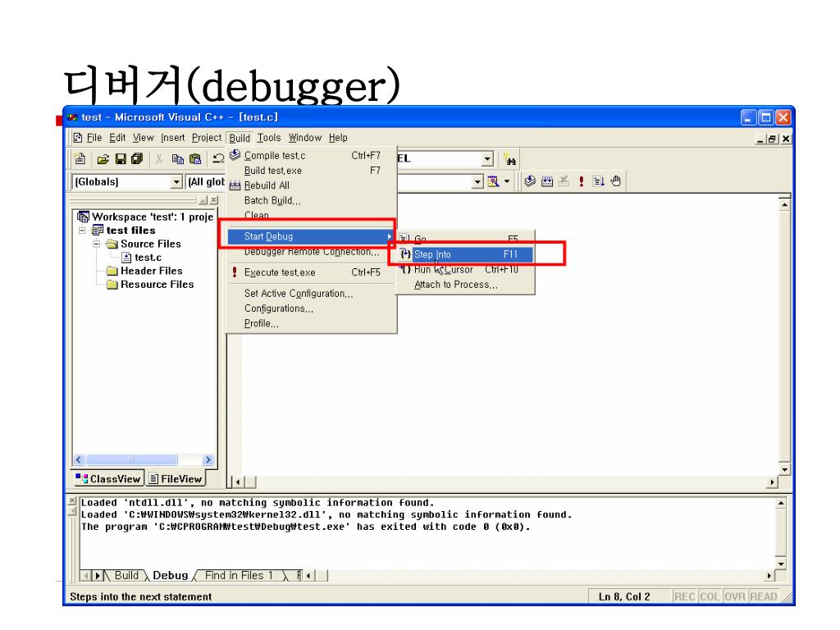Choose Compile test.c from Build menu
Viewport: 840px width, 630px height.
click(x=312, y=155)
